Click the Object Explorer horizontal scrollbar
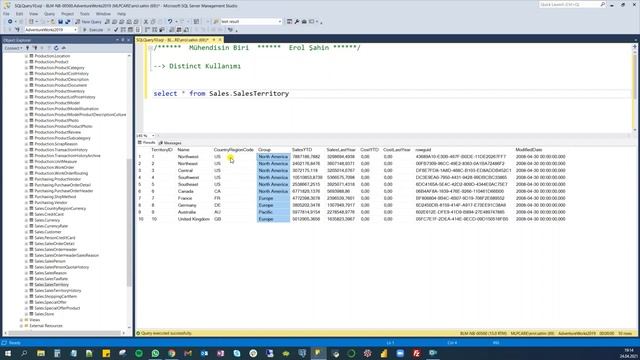The image size is (640, 360). point(65,333)
